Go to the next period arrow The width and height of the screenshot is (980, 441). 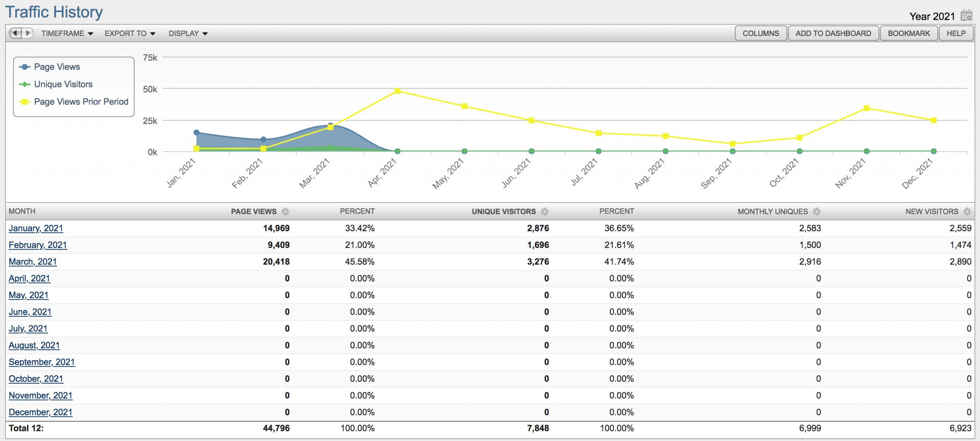click(x=28, y=33)
